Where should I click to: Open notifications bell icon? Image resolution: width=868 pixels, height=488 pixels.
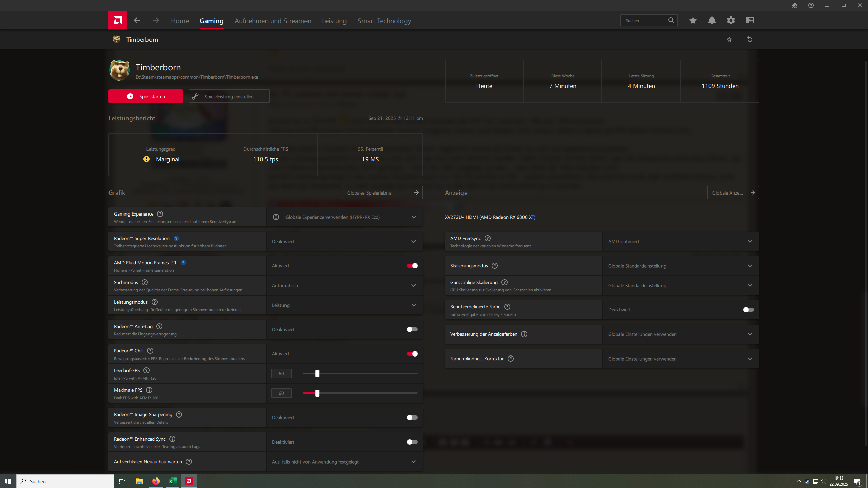coord(712,20)
